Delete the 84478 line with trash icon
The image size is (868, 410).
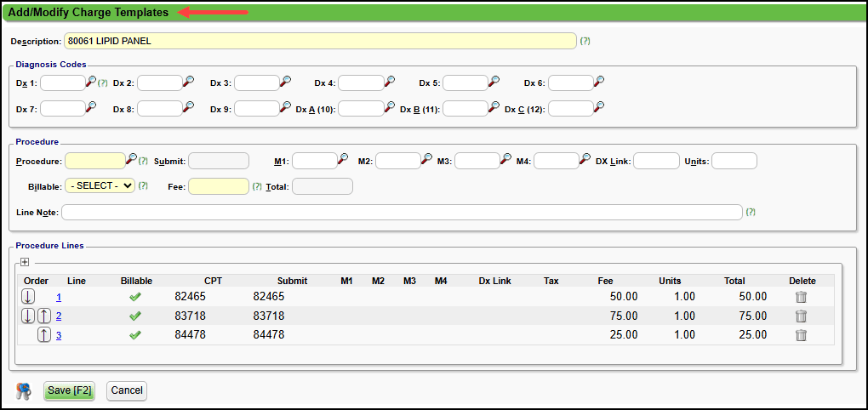pyautogui.click(x=801, y=335)
